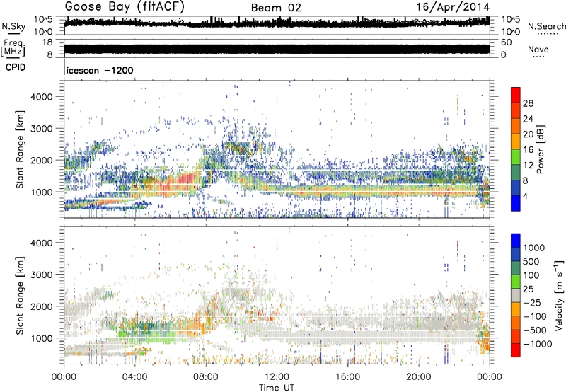Click the 'N.Sky' label
The image size is (566, 392).
[x=13, y=26]
